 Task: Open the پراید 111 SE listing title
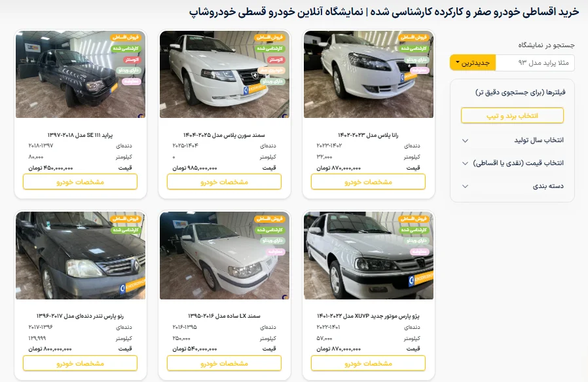pyautogui.click(x=80, y=135)
